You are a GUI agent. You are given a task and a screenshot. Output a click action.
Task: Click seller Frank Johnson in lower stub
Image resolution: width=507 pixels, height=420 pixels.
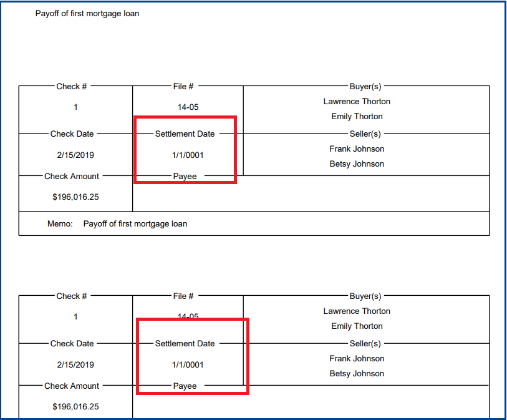click(357, 358)
